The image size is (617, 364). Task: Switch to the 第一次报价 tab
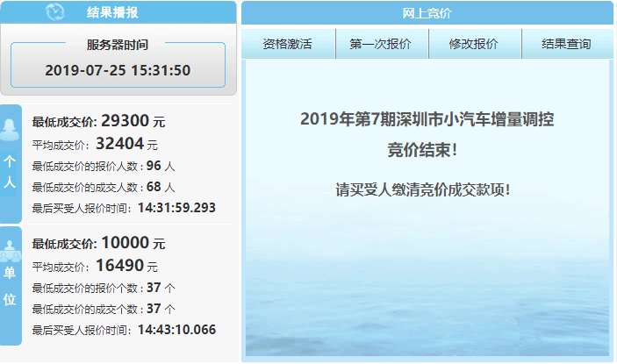click(x=380, y=44)
